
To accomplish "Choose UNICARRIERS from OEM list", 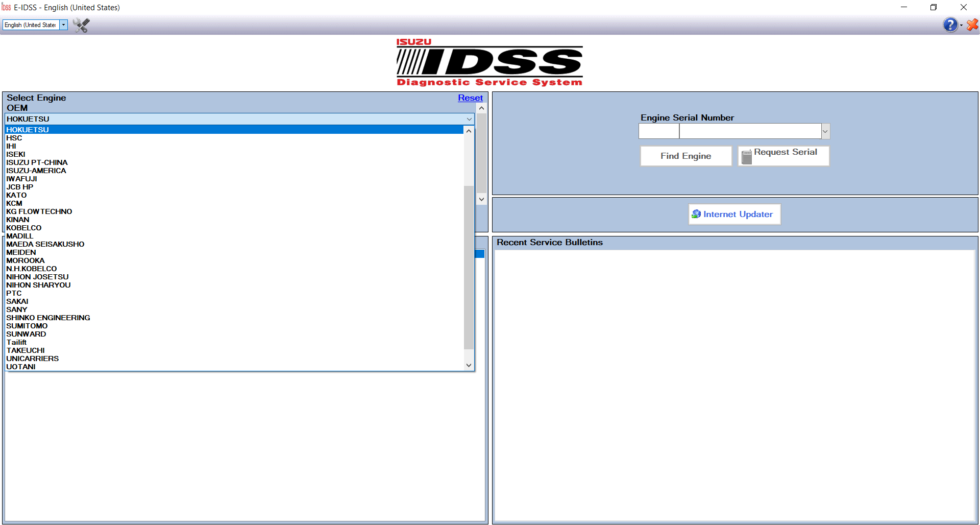I will pyautogui.click(x=234, y=359).
